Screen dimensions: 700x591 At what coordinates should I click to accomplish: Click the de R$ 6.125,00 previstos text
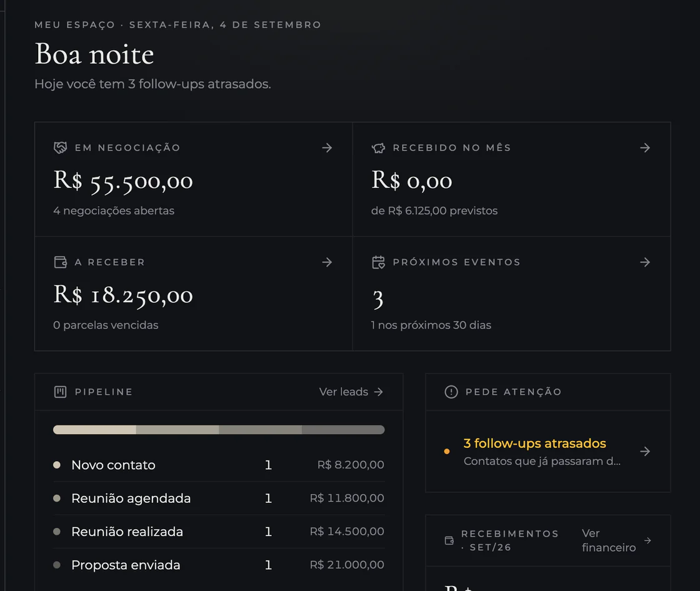[434, 211]
